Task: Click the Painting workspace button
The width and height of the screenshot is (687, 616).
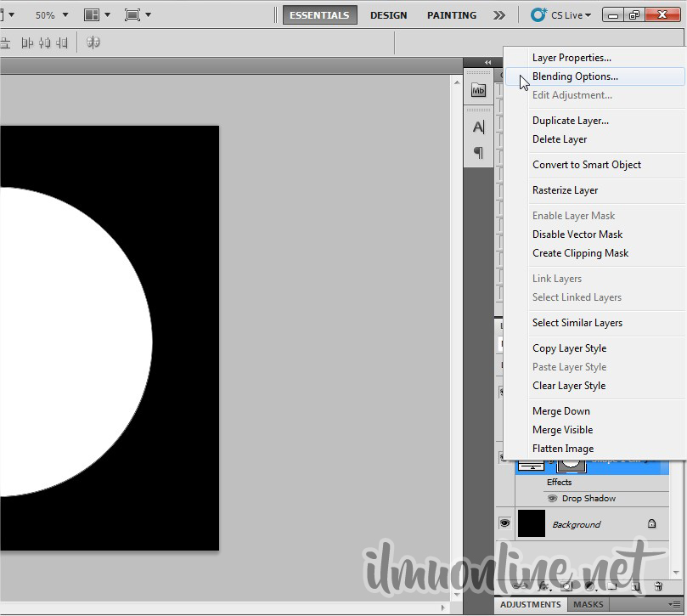Action: [x=451, y=15]
